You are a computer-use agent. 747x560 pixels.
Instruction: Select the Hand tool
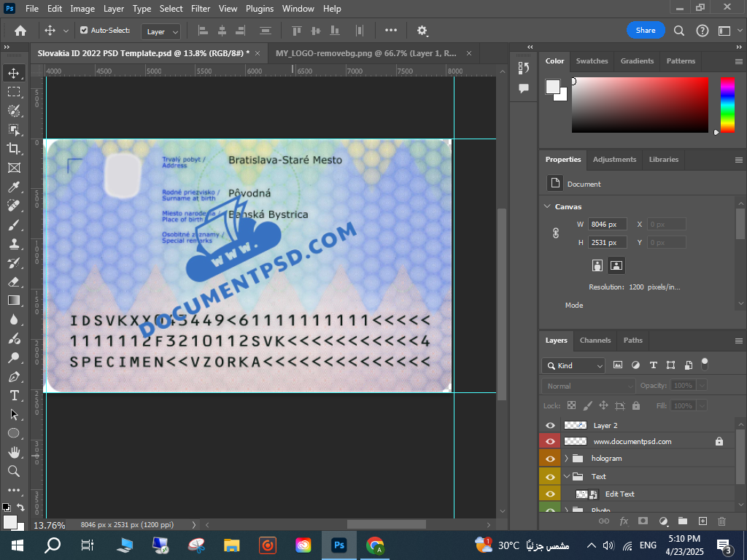coord(14,452)
